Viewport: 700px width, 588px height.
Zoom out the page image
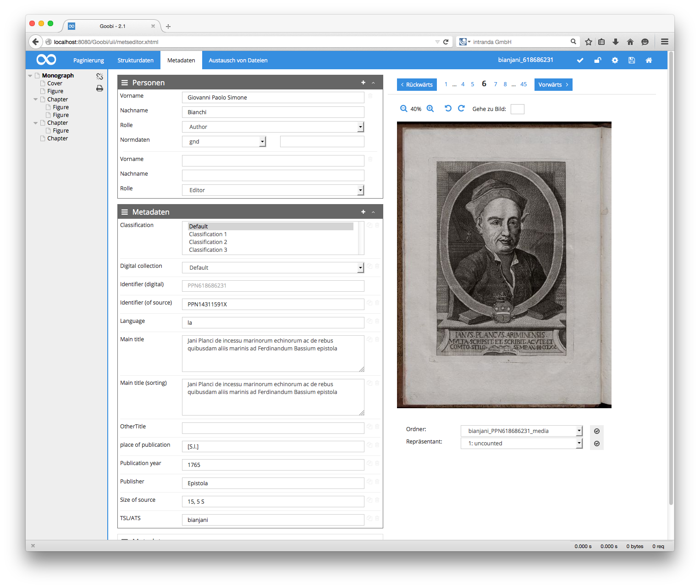(x=403, y=109)
